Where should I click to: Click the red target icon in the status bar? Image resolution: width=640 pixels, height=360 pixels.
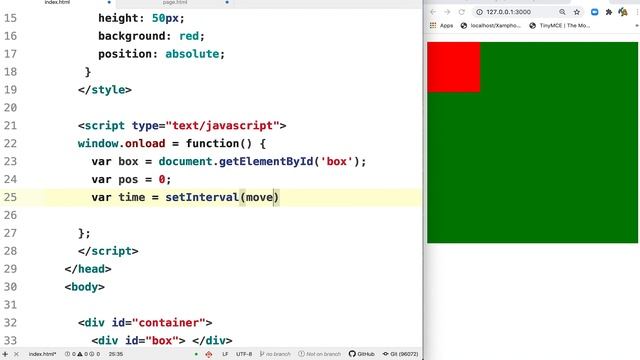click(209, 354)
